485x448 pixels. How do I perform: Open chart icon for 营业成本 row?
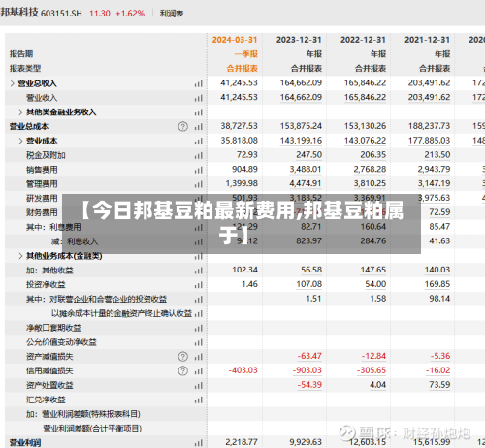click(199, 142)
